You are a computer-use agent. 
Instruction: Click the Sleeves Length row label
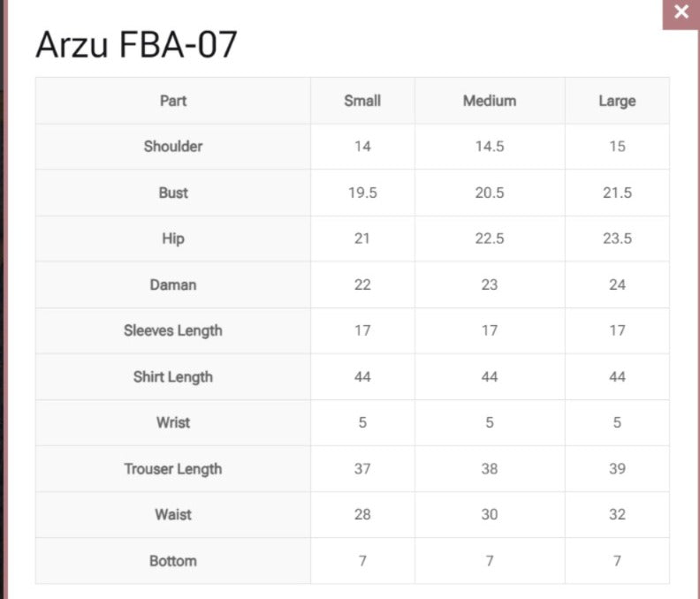173,330
